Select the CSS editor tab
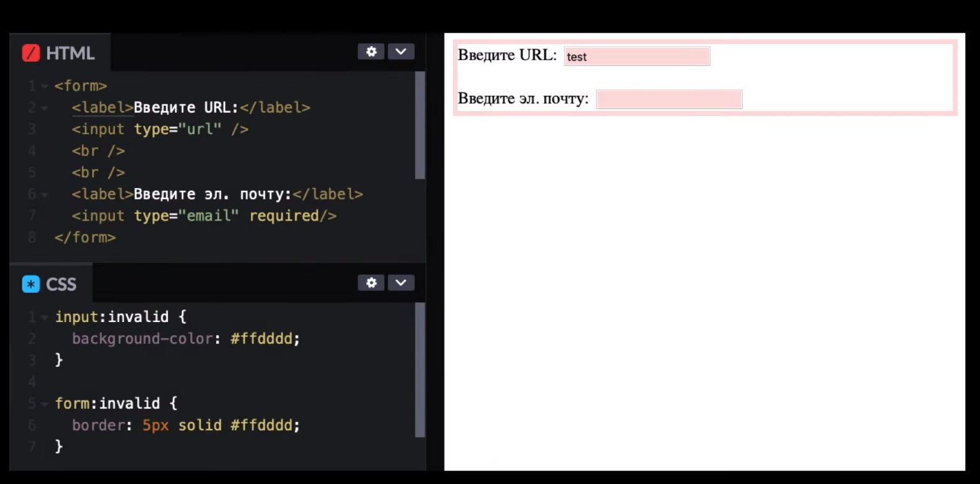980x484 pixels. 51,284
